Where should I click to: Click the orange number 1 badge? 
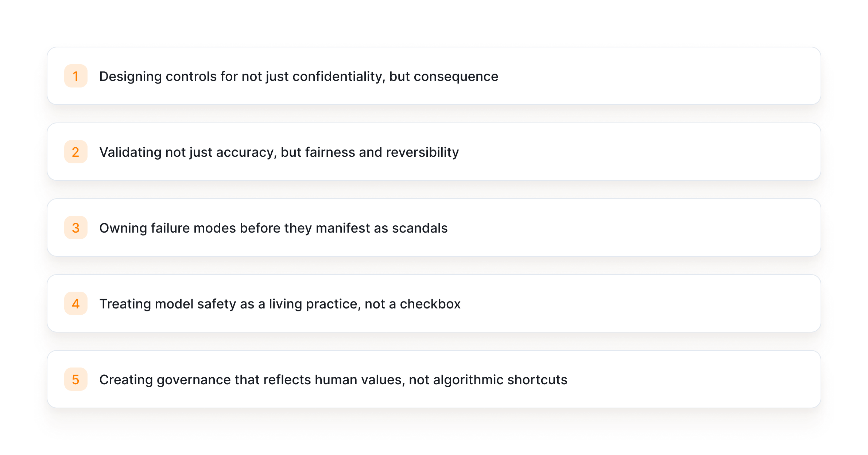76,76
